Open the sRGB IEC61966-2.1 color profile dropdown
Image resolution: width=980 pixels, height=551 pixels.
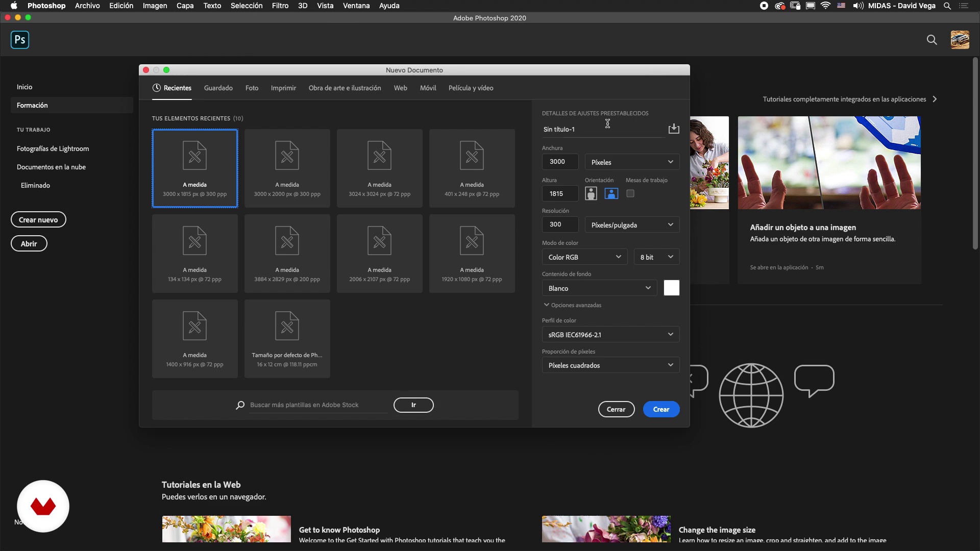[610, 334]
